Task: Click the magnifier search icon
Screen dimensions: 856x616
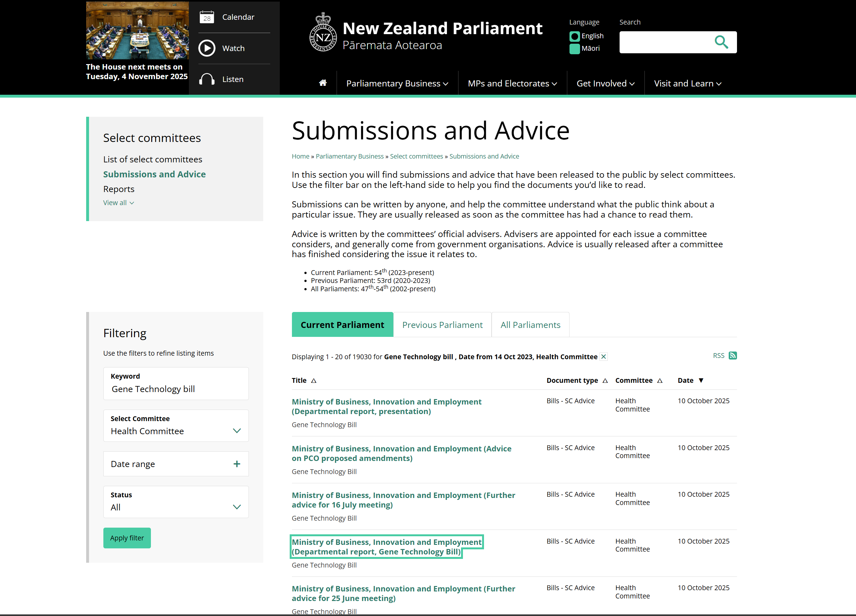Action: click(x=721, y=42)
